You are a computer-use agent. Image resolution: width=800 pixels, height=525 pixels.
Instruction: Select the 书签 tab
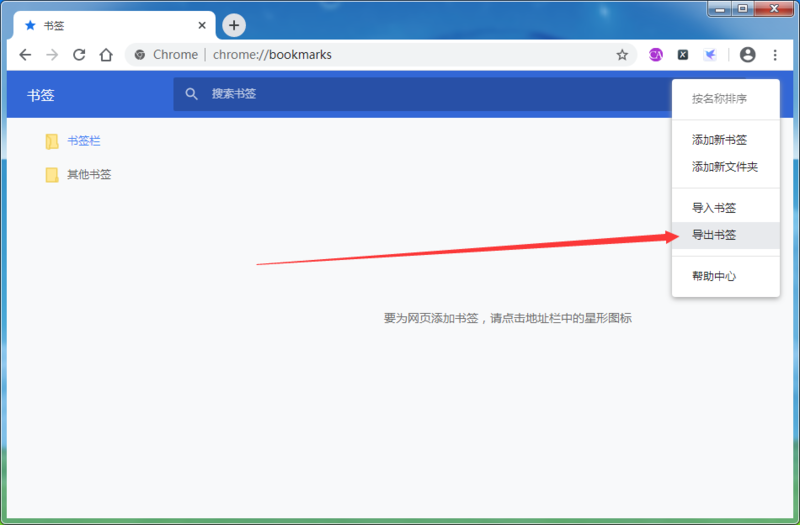(114, 26)
